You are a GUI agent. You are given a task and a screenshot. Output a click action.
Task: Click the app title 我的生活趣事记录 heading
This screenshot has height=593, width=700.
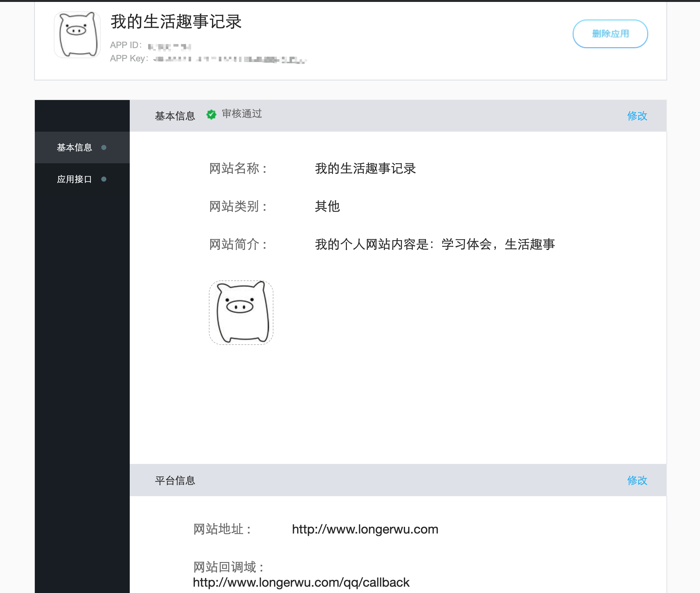(x=176, y=22)
